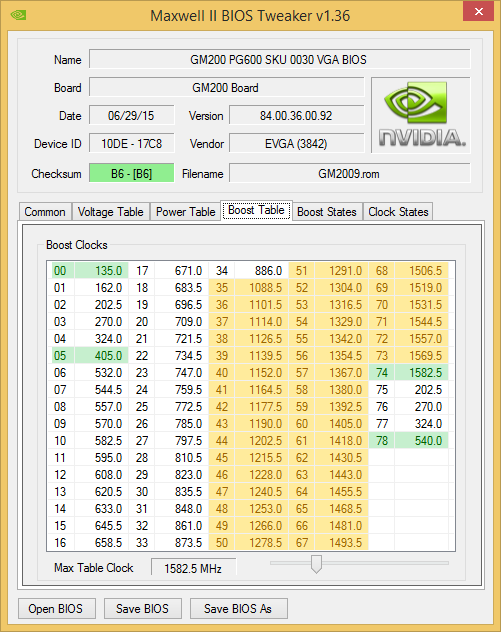Click the green Checksum B6 field
501x632 pixels.
coord(131,173)
